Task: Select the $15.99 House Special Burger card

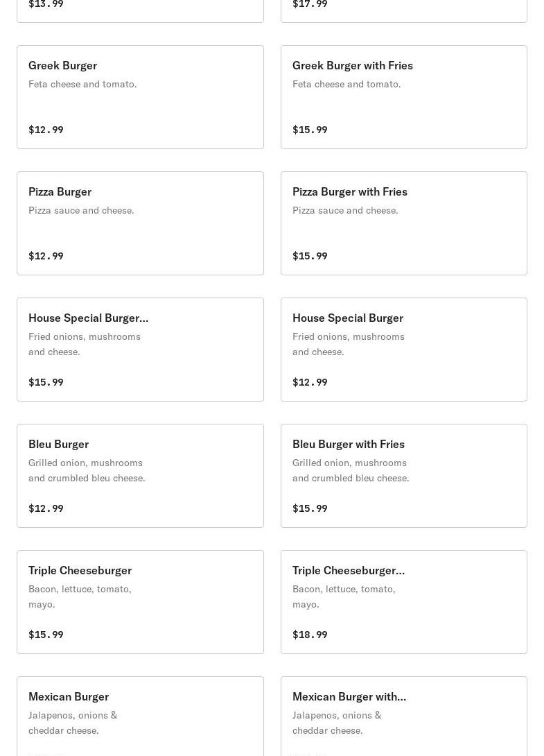Action: point(140,350)
